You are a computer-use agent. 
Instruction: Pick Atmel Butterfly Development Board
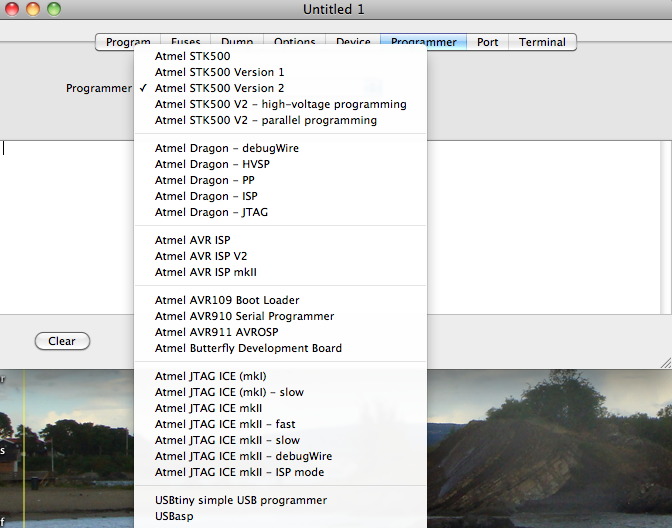(x=281, y=348)
